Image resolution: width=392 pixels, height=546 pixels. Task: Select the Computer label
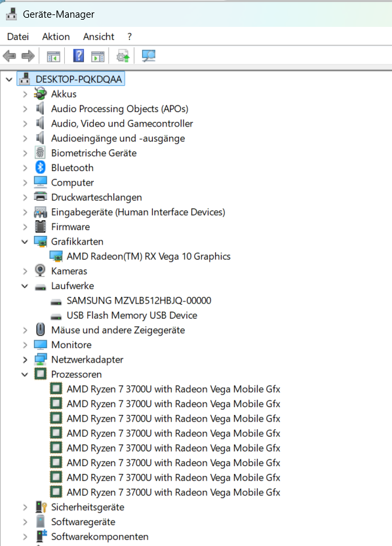click(72, 182)
